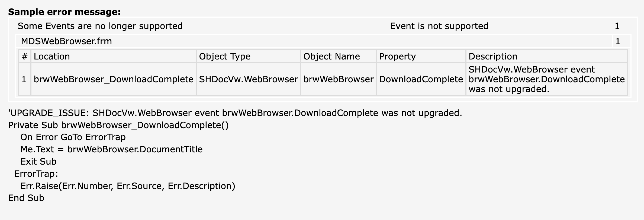Viewport: 644px width, 220px height.
Task: Click the "Private Sub brwWebBrowser_DownloadComplete()" code line
Action: pos(118,125)
